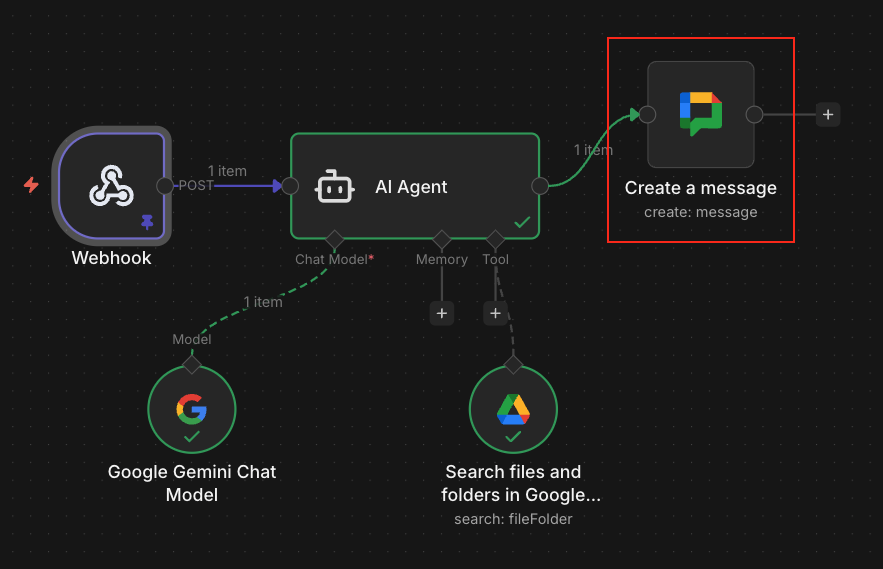The width and height of the screenshot is (883, 569).
Task: Click the AI Agent output connector circle
Action: click(540, 185)
